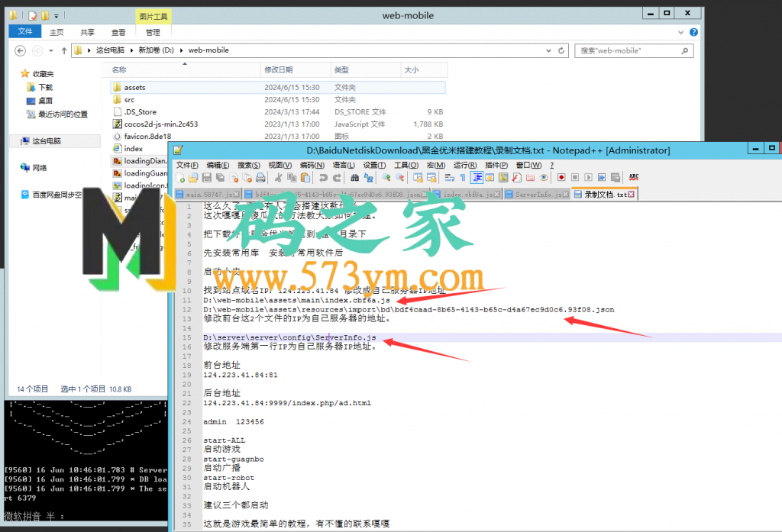Expand the Explorer ribbon chevron

[680, 32]
